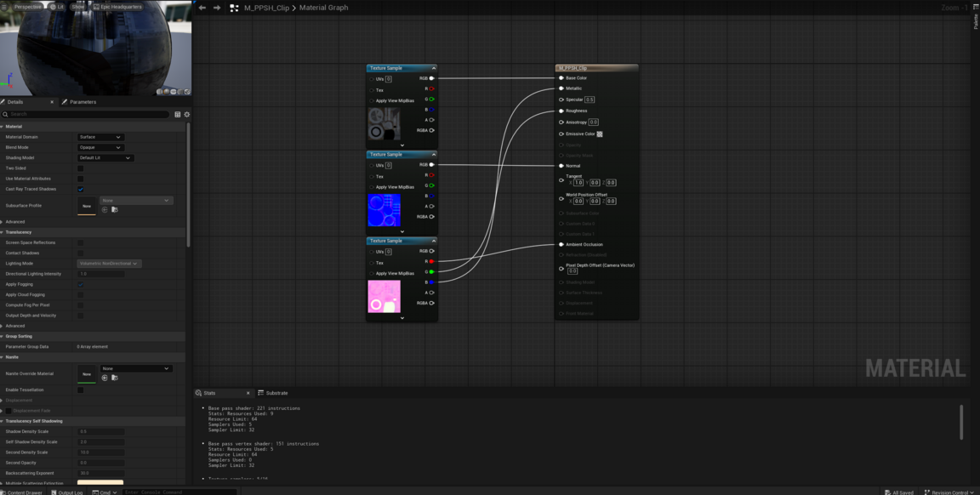This screenshot has width=980, height=495.
Task: Navigate back with the left arrow
Action: click(x=202, y=8)
